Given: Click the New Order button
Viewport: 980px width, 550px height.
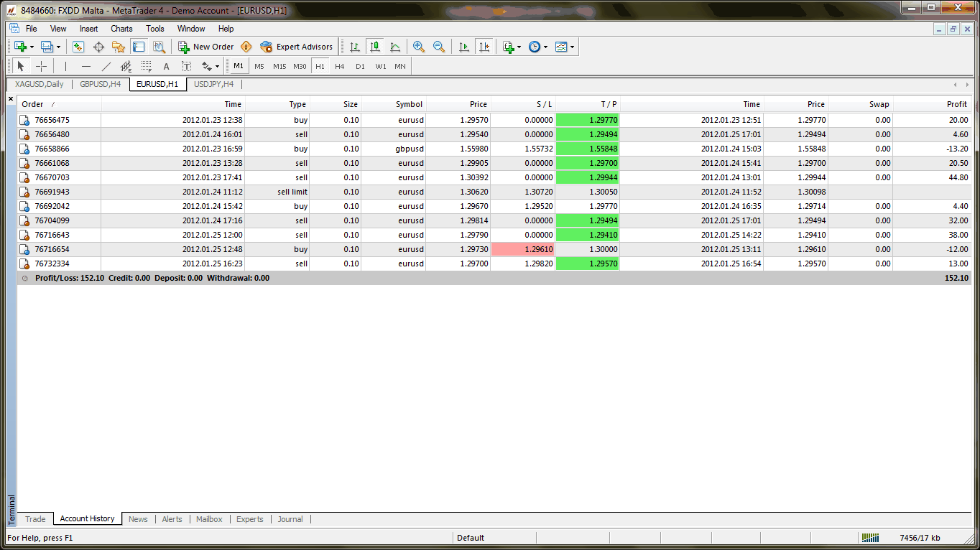Looking at the screenshot, I should click(206, 47).
